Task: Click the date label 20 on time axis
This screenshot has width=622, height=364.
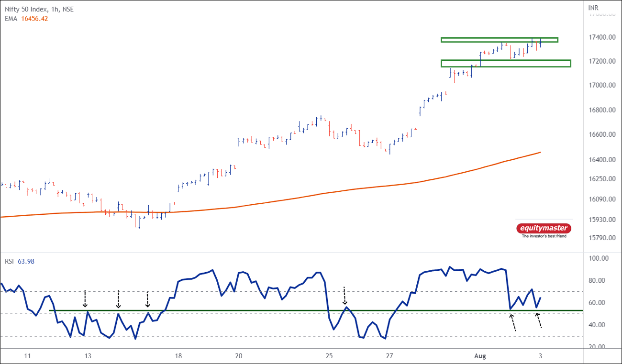Action: point(239,356)
